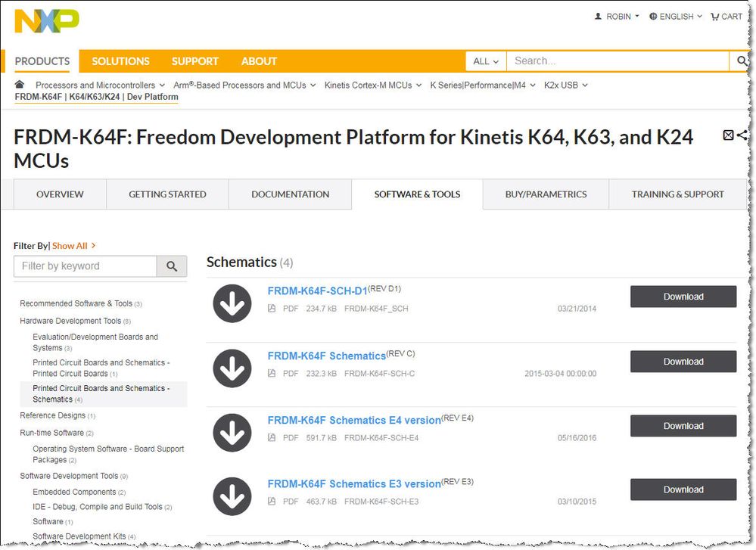Switch to the BUY/PARAMETRICS tab
Image resolution: width=756 pixels, height=550 pixels.
point(546,194)
